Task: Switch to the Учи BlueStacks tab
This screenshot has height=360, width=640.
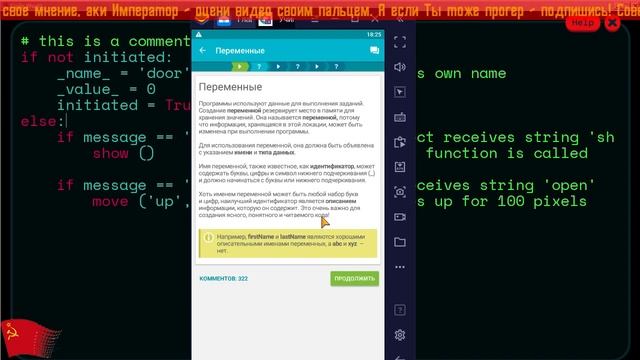Action: tap(277, 20)
